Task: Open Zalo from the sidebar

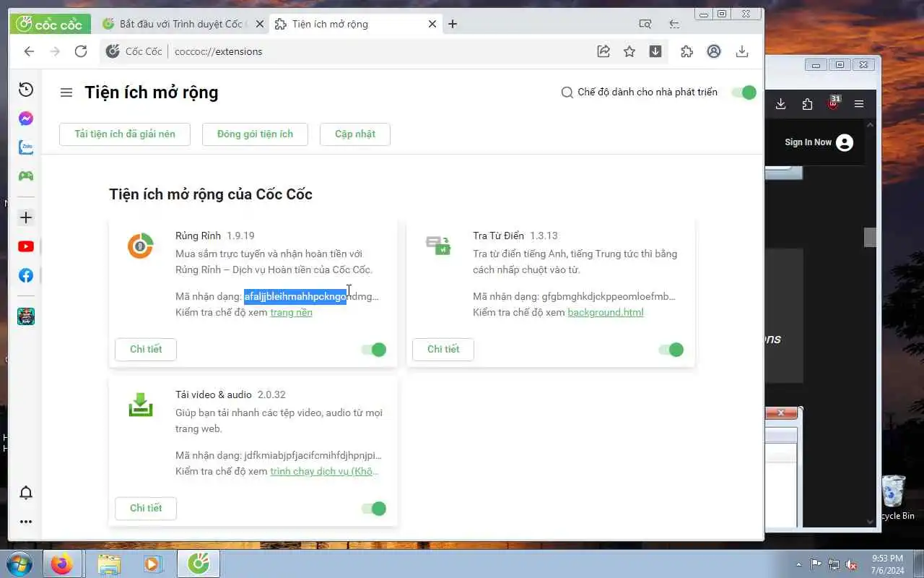Action: (x=26, y=147)
